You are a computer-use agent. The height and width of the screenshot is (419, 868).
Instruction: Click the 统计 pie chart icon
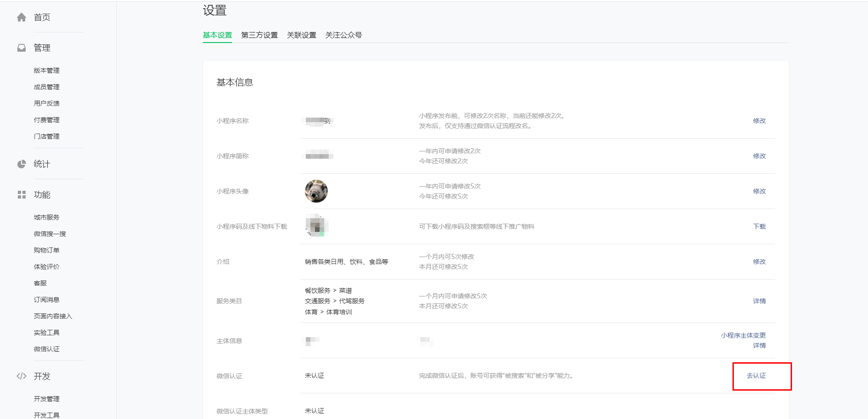22,164
